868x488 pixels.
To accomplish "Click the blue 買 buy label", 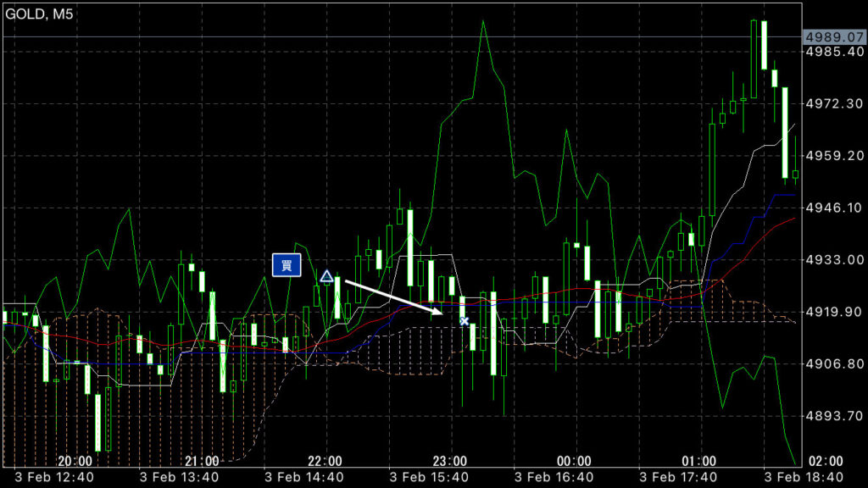I will pos(287,265).
